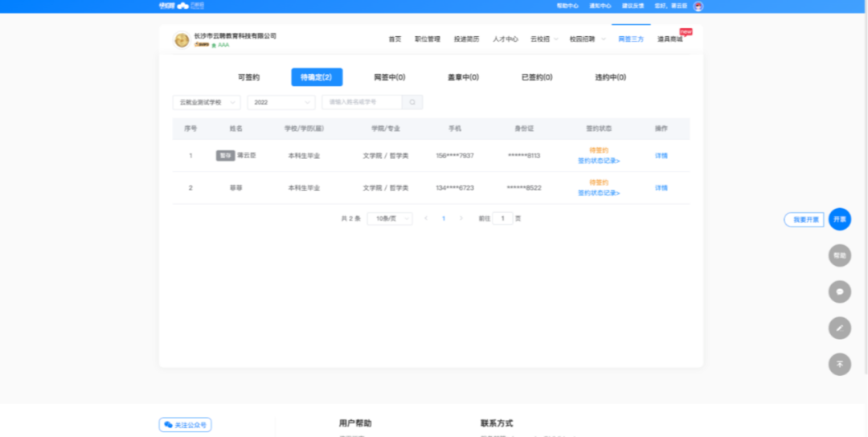The width and height of the screenshot is (868, 437).
Task: Click the name or student ID search field
Action: 362,102
